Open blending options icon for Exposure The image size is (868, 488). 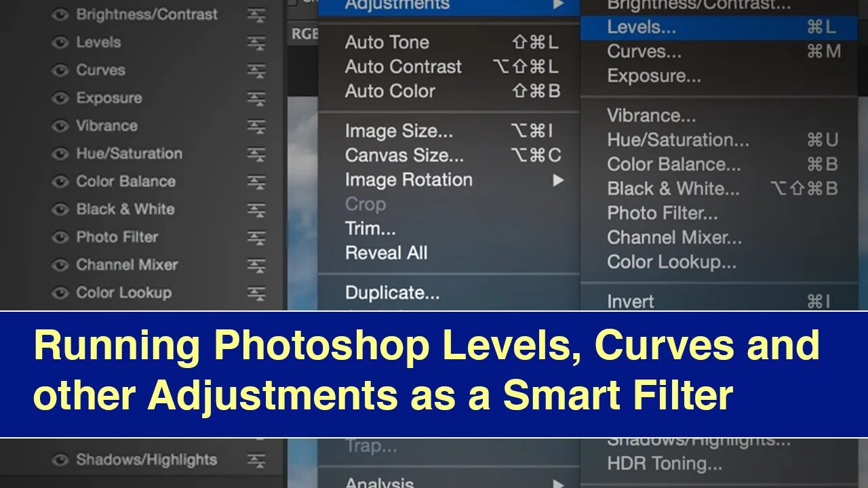point(256,98)
